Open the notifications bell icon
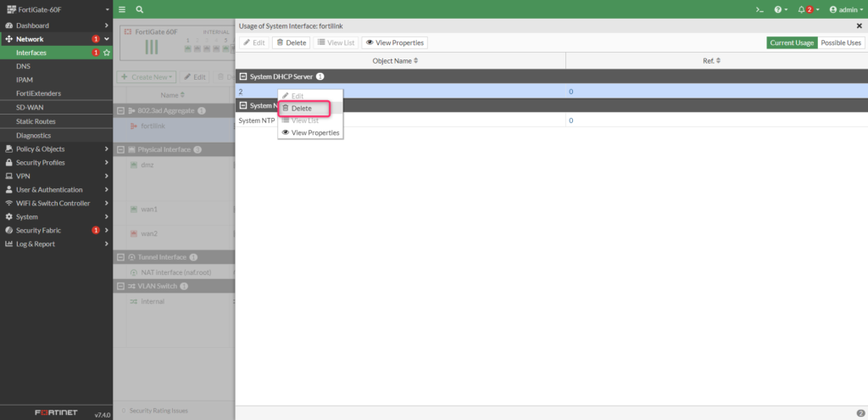868x420 pixels. click(x=804, y=9)
